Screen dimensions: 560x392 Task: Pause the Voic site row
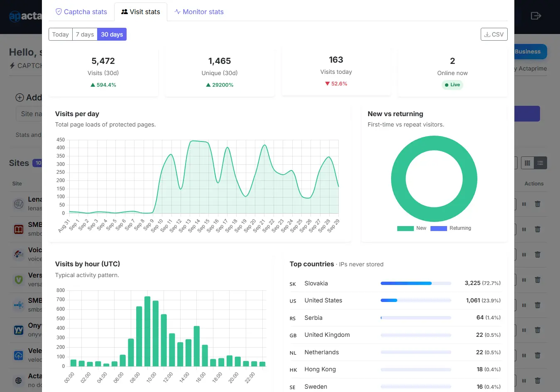click(x=524, y=255)
